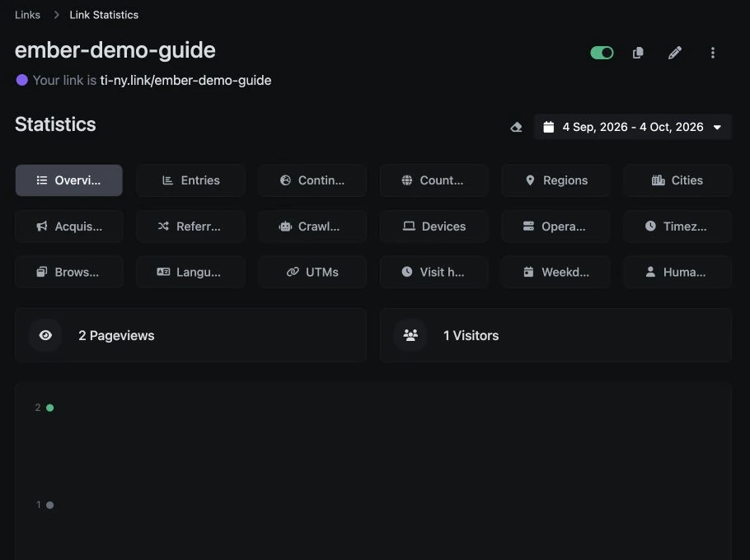Click the purple dot beside your link

coord(21,80)
